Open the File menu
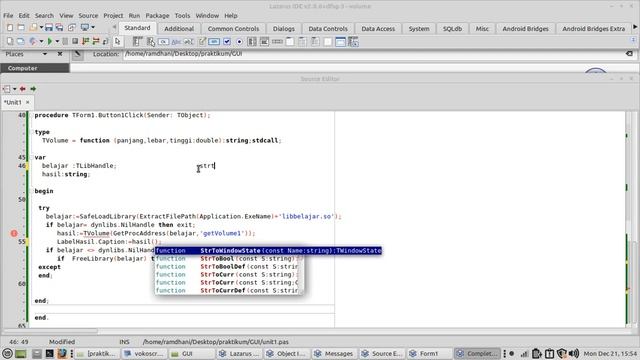The height and width of the screenshot is (360, 640). (x=8, y=16)
